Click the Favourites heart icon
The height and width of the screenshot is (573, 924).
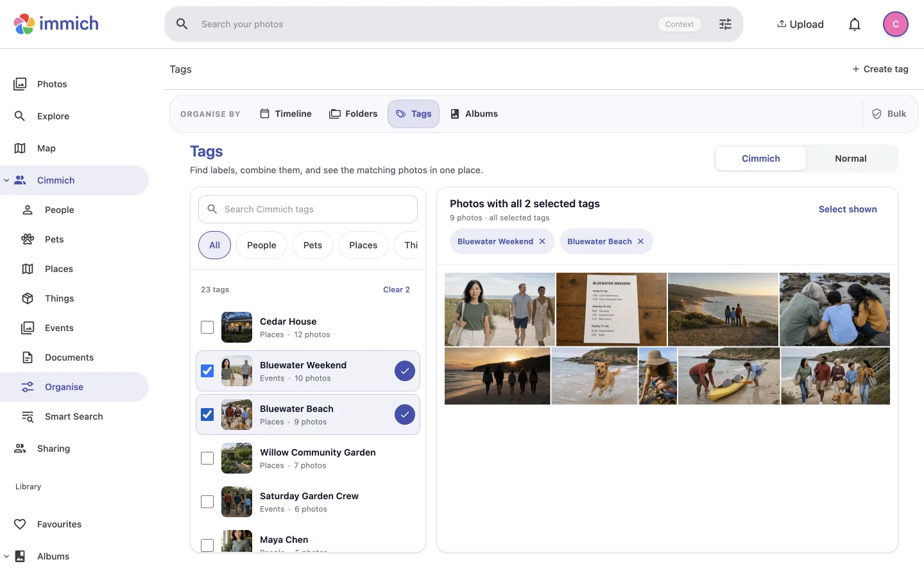(x=20, y=524)
